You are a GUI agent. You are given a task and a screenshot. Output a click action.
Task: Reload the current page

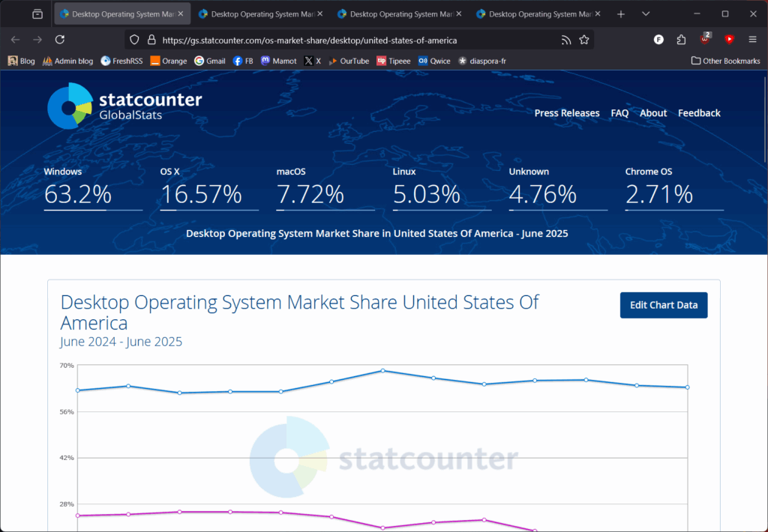(x=60, y=40)
